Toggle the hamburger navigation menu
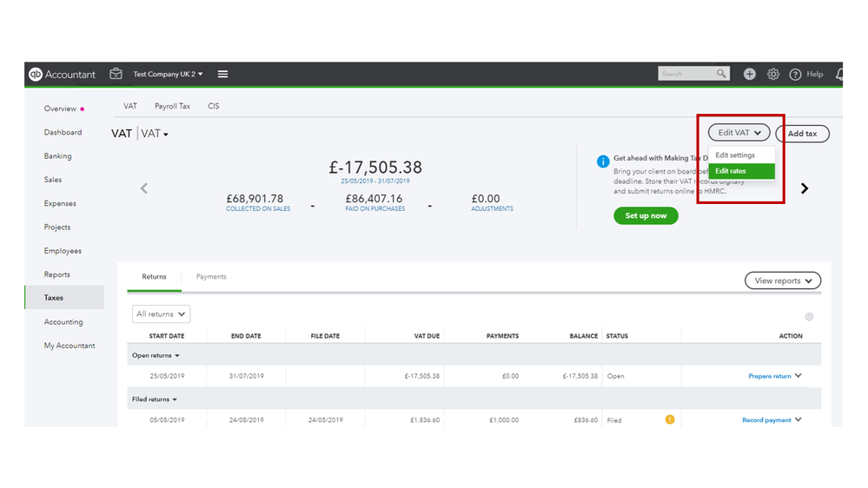Image resolution: width=868 pixels, height=488 pixels. tap(222, 74)
